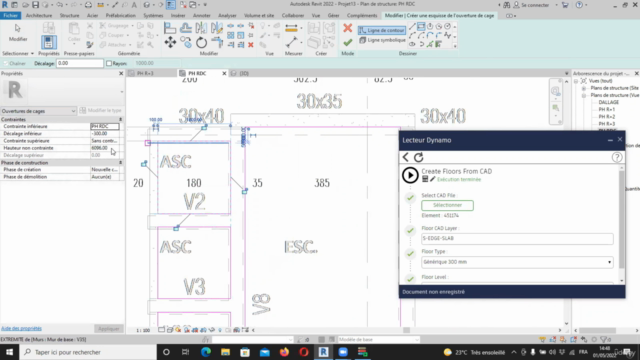Open the Se connecter dropdown arrow
Screen dimensions: 640x360
coord(557,5)
